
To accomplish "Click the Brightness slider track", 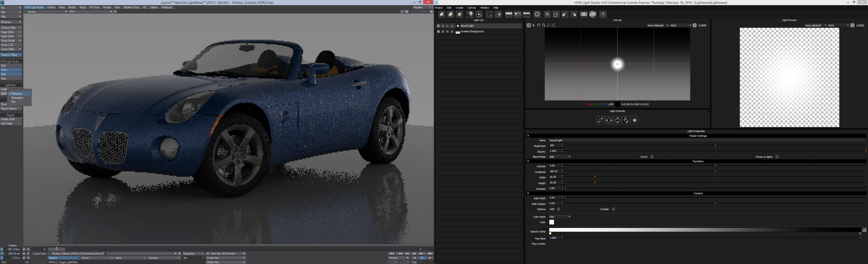I will (x=715, y=146).
